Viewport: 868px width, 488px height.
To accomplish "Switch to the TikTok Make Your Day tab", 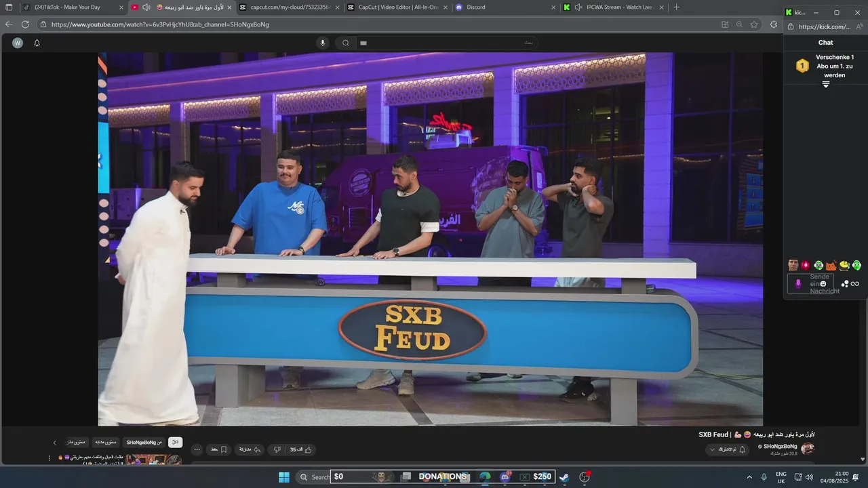I will click(x=73, y=7).
